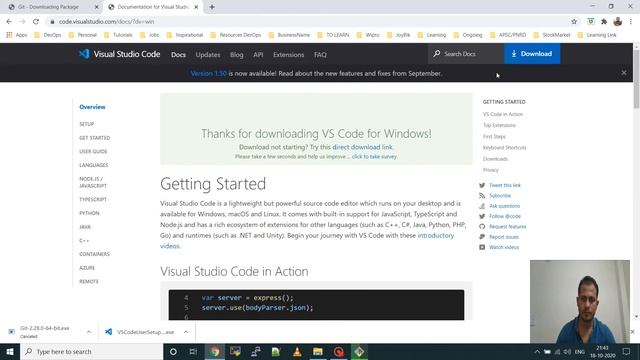This screenshot has width=640, height=360.
Task: Select Overview in the docs sidebar
Action: tap(92, 107)
